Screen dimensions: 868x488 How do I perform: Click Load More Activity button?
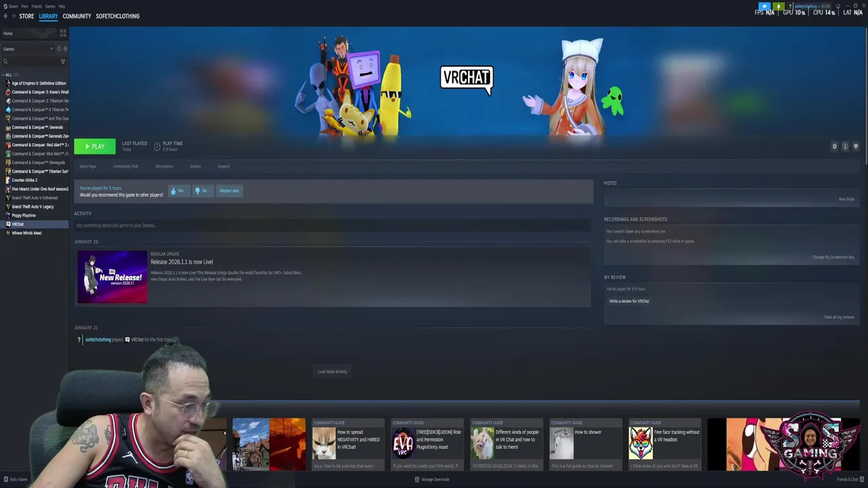332,371
